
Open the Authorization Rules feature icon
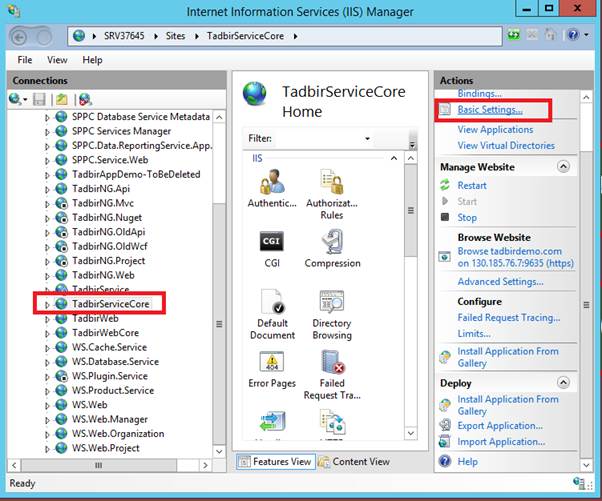click(x=332, y=182)
